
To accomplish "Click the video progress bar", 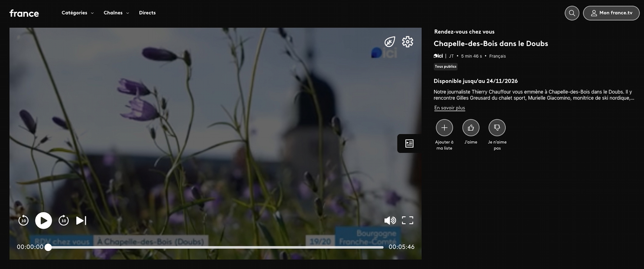I will 215,247.
